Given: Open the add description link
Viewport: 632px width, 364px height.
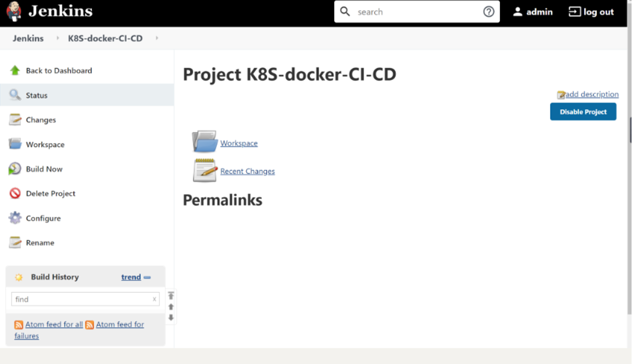Looking at the screenshot, I should point(592,95).
